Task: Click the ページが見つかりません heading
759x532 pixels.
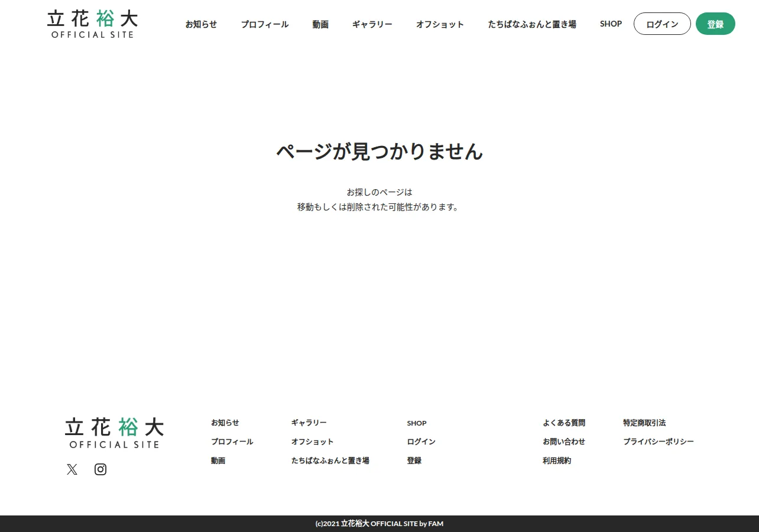Action: tap(379, 151)
